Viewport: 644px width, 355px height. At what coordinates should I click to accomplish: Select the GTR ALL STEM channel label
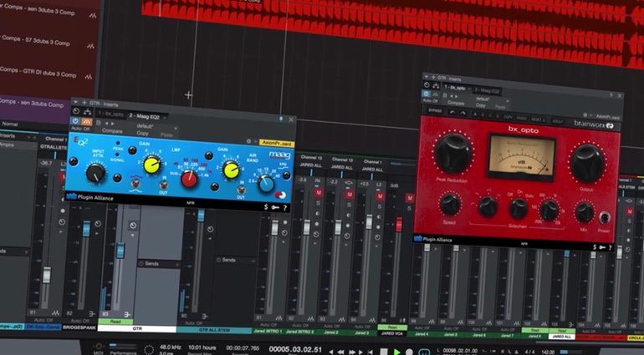214,330
